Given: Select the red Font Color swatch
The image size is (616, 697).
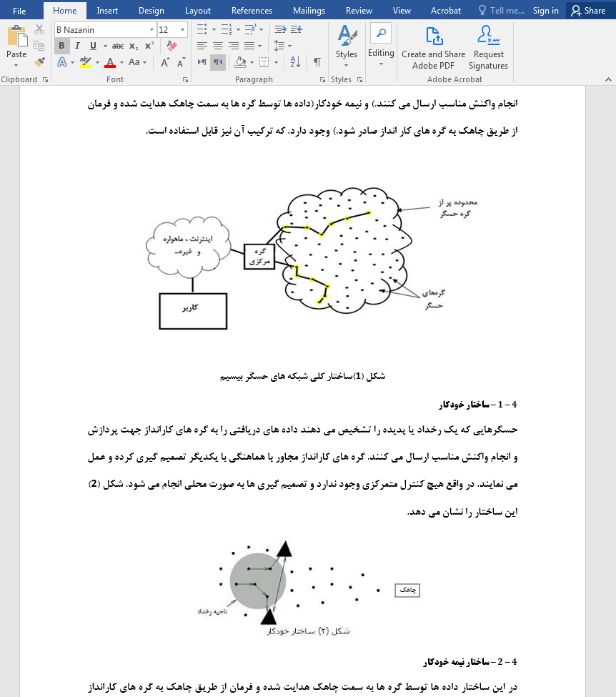Looking at the screenshot, I should coord(109,63).
